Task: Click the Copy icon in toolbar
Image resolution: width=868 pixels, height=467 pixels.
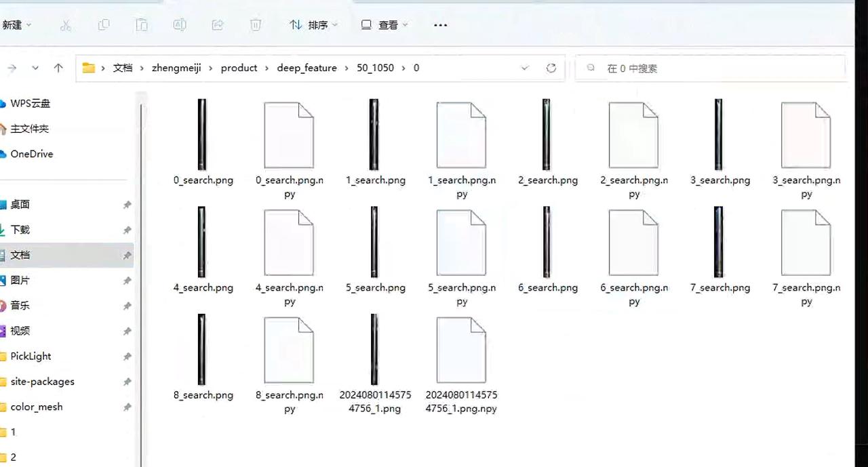Action: click(x=104, y=25)
